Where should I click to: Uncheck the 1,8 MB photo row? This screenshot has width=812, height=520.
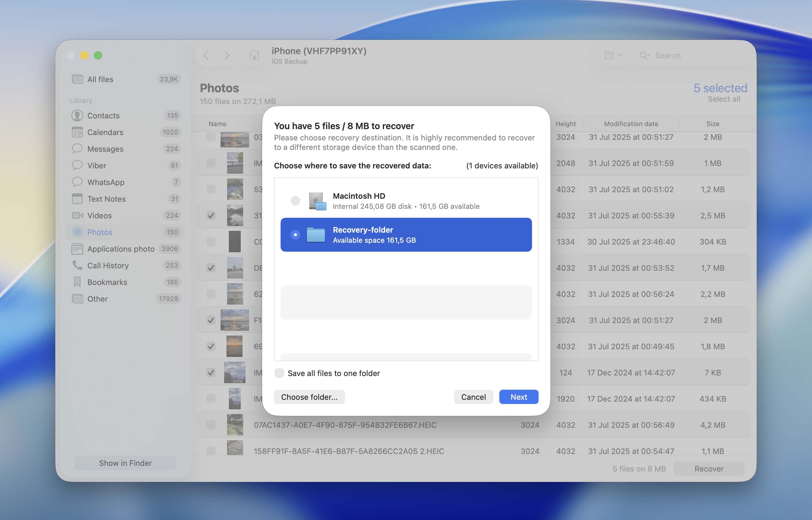[x=211, y=347]
